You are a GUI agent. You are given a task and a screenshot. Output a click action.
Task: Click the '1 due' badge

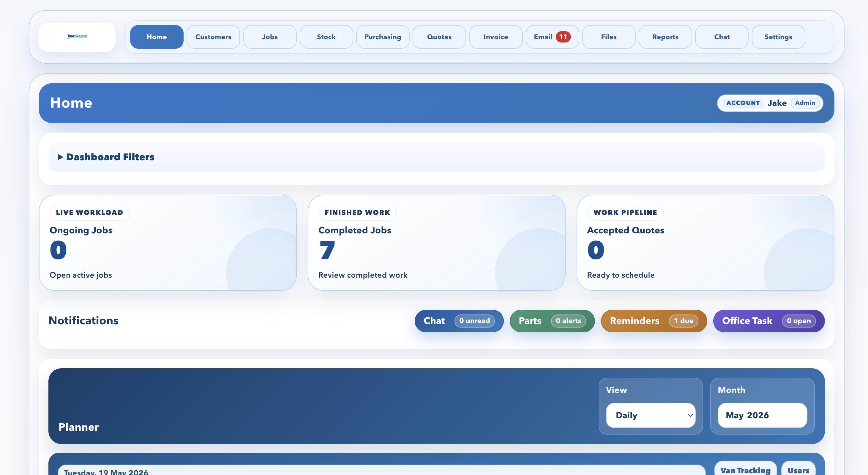(683, 321)
